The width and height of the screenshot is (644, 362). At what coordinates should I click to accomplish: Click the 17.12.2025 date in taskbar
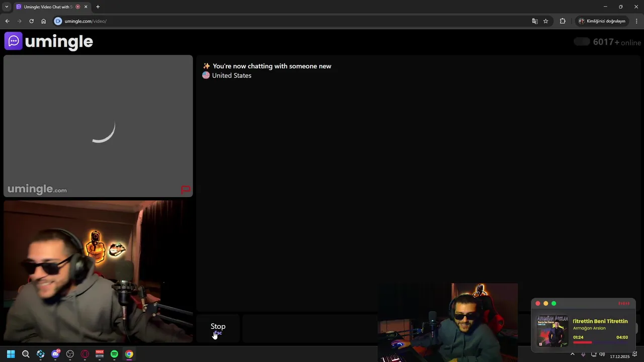(619, 356)
